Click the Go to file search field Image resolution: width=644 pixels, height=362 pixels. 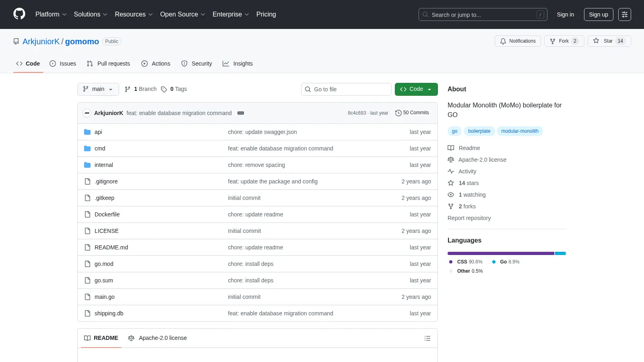point(346,89)
